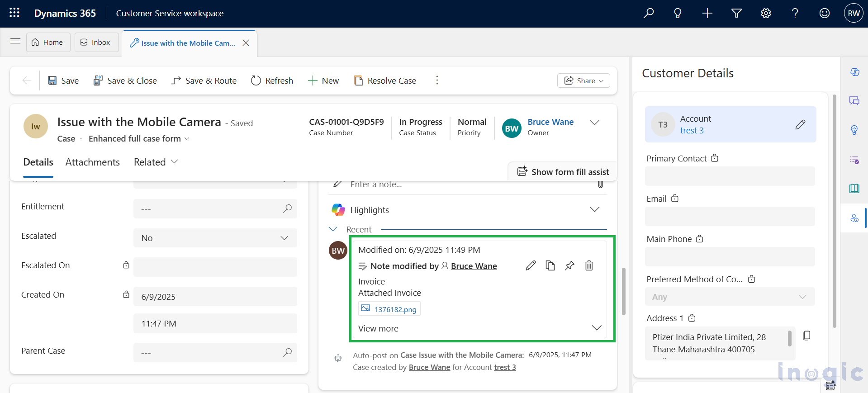Edit the Account trest 3 with pencil

800,124
